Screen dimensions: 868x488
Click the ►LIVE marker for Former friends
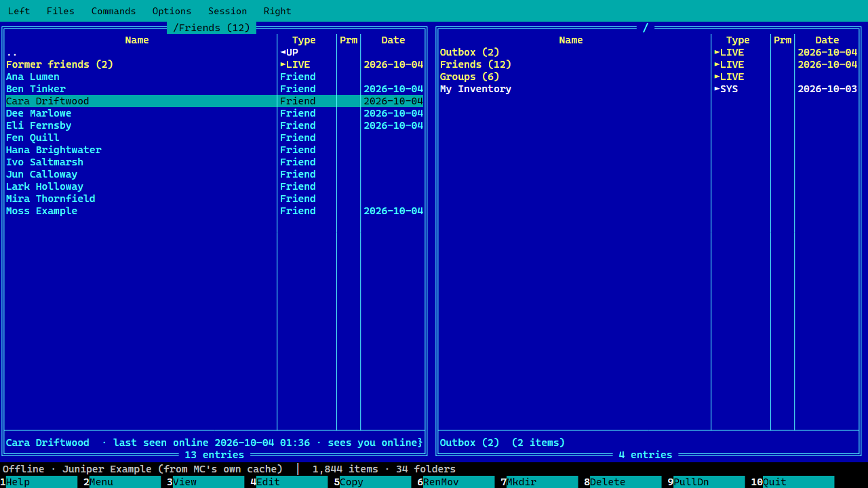point(295,64)
